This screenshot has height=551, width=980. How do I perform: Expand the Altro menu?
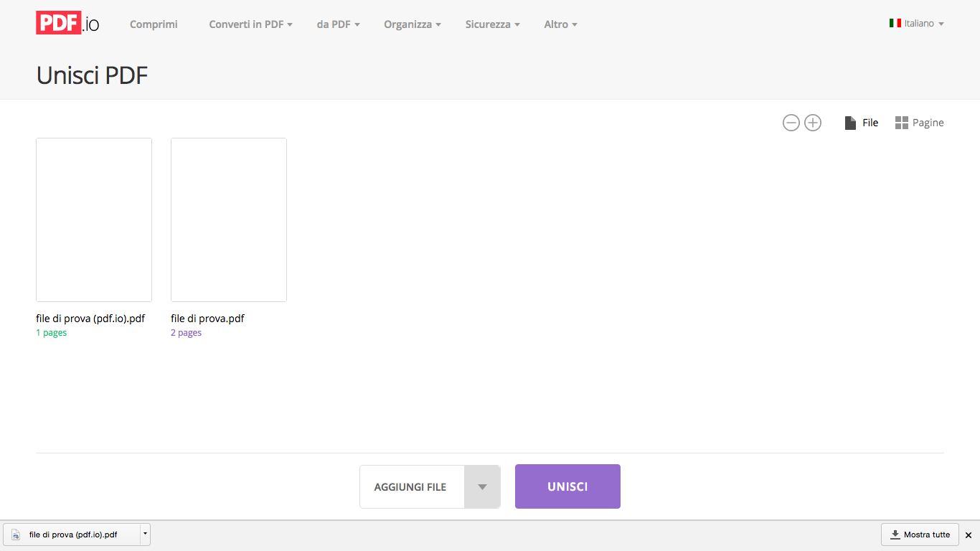(x=561, y=24)
